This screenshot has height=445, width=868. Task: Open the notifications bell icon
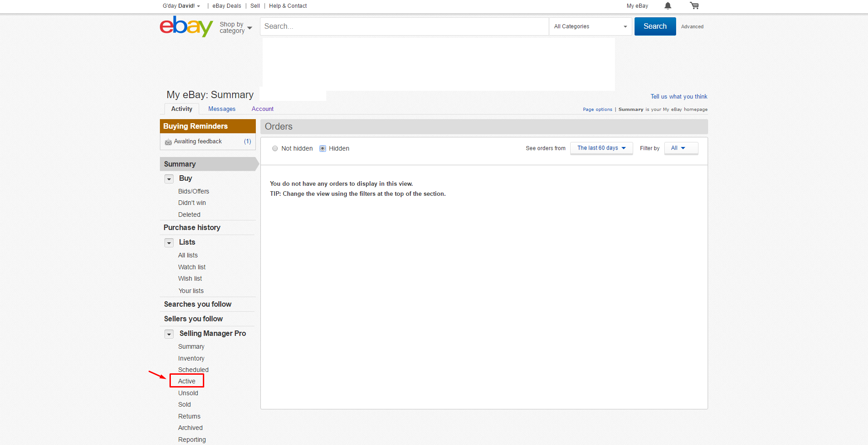[667, 6]
